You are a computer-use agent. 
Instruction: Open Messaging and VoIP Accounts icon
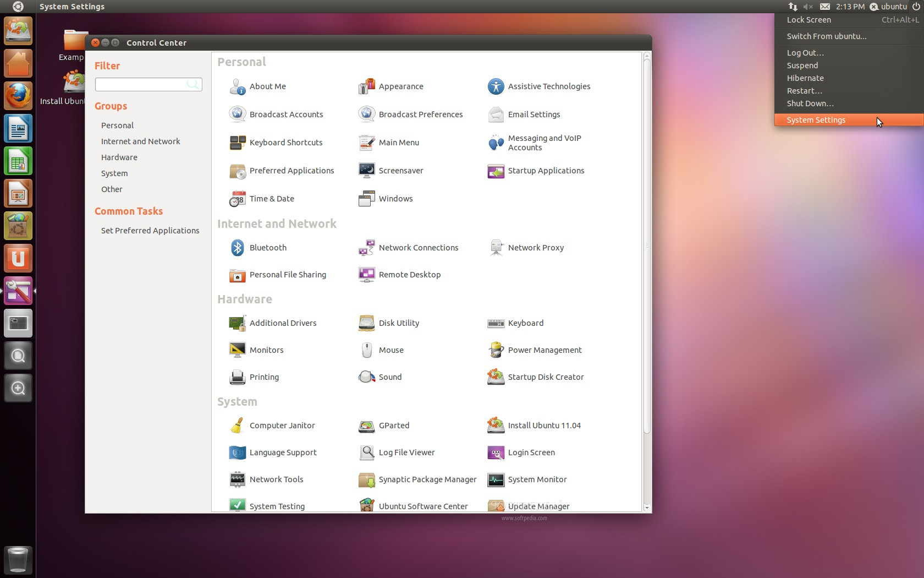496,143
